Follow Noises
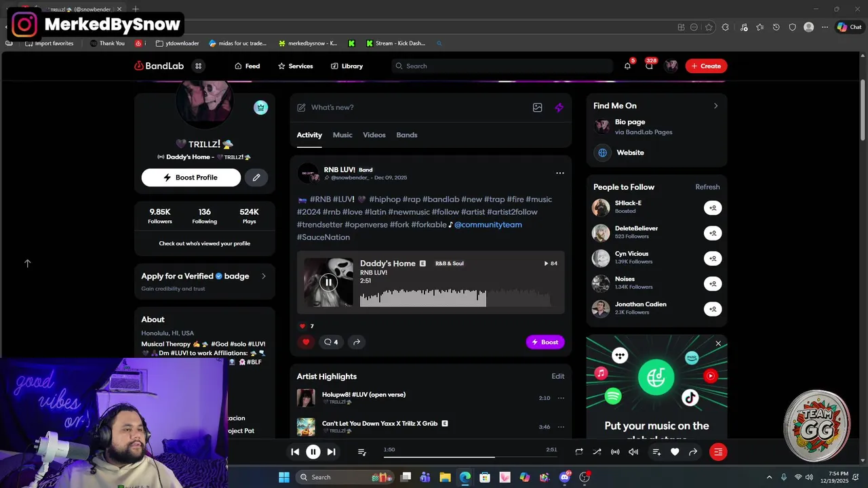 (713, 284)
